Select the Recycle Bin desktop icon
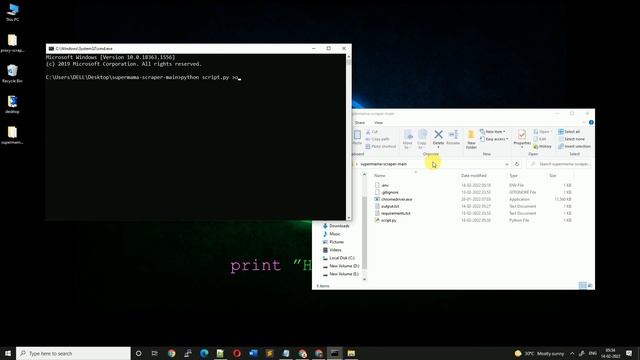 (12, 74)
